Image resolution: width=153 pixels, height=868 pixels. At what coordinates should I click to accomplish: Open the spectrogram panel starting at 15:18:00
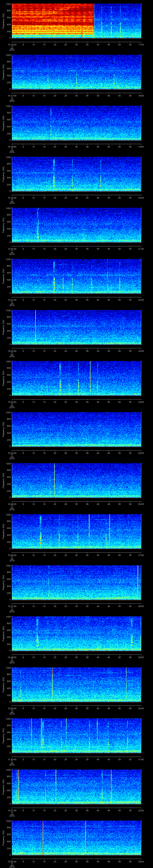coord(77,123)
